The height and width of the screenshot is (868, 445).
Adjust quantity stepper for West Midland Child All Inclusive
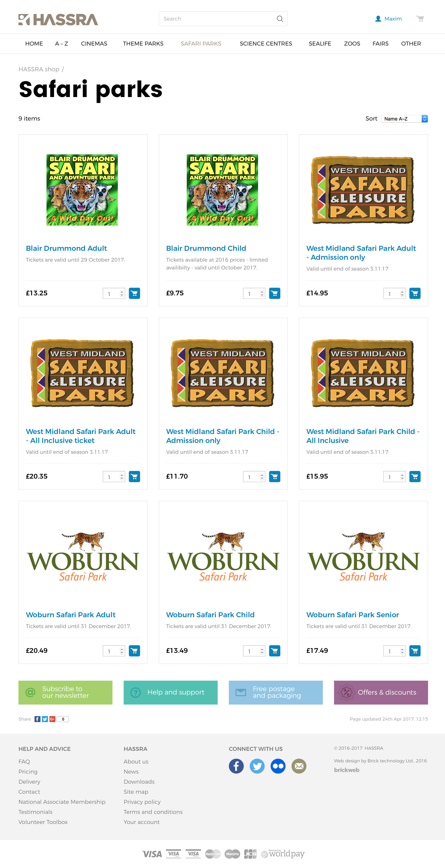click(x=394, y=477)
